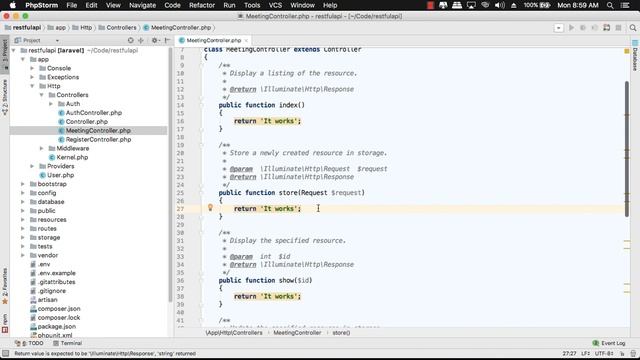The image size is (640, 360).
Task: Select the .env.example file
Action: point(56,273)
